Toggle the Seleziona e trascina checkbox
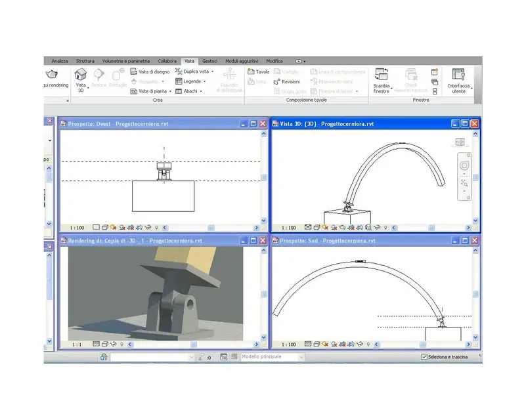This screenshot has width=526, height=420. (x=424, y=356)
